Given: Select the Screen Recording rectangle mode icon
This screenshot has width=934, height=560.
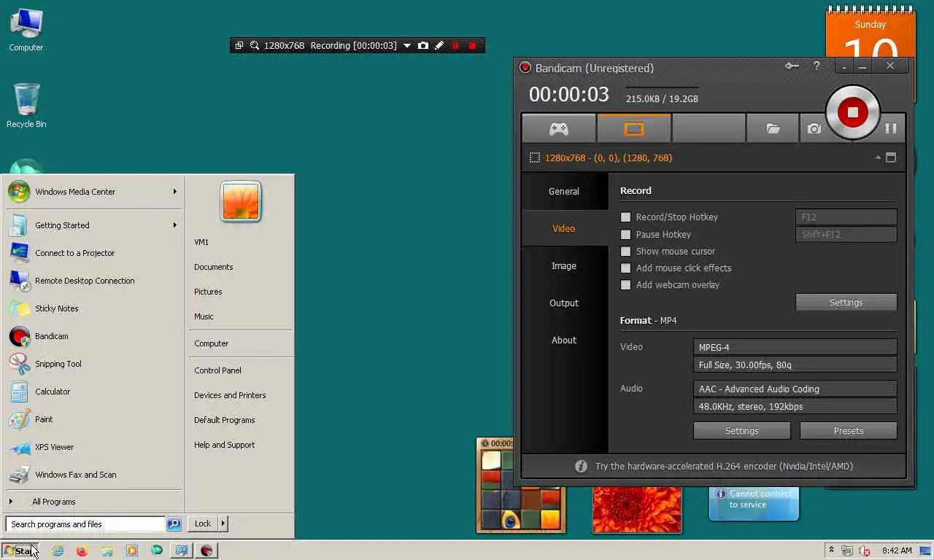Looking at the screenshot, I should [634, 128].
